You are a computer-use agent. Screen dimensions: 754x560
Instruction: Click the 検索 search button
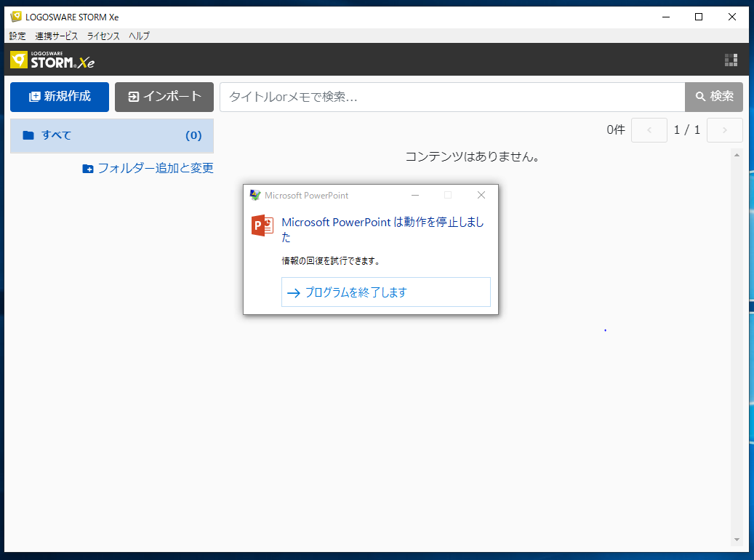click(714, 97)
